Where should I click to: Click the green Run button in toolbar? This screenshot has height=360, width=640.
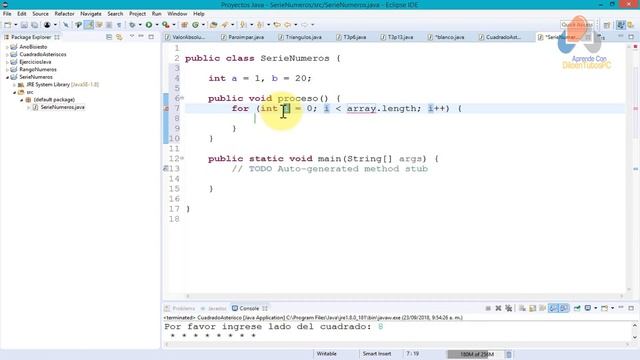click(x=149, y=25)
